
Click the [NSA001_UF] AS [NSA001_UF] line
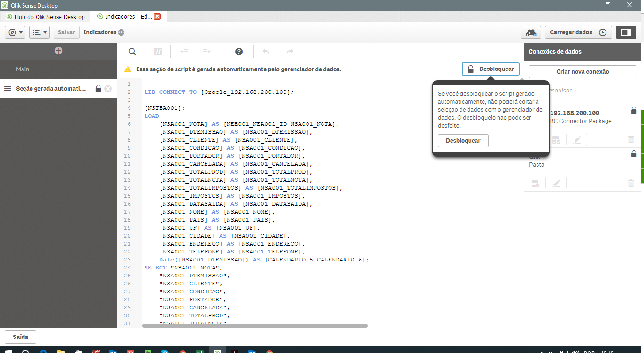(x=210, y=228)
